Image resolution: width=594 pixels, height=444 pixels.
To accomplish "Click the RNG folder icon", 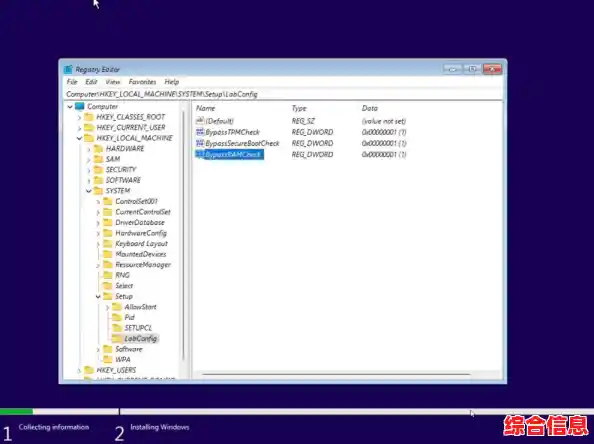I will (x=108, y=275).
